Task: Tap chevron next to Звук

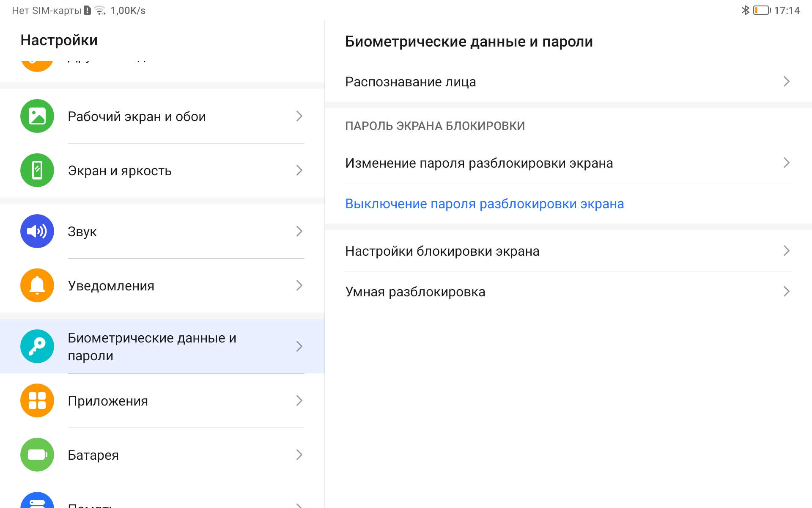Action: [299, 231]
